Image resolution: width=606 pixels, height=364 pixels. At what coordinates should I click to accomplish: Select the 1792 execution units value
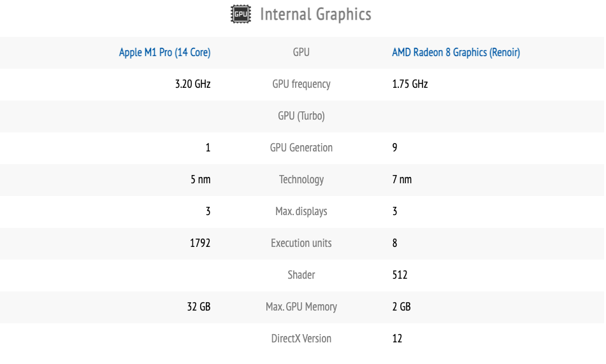(x=199, y=243)
